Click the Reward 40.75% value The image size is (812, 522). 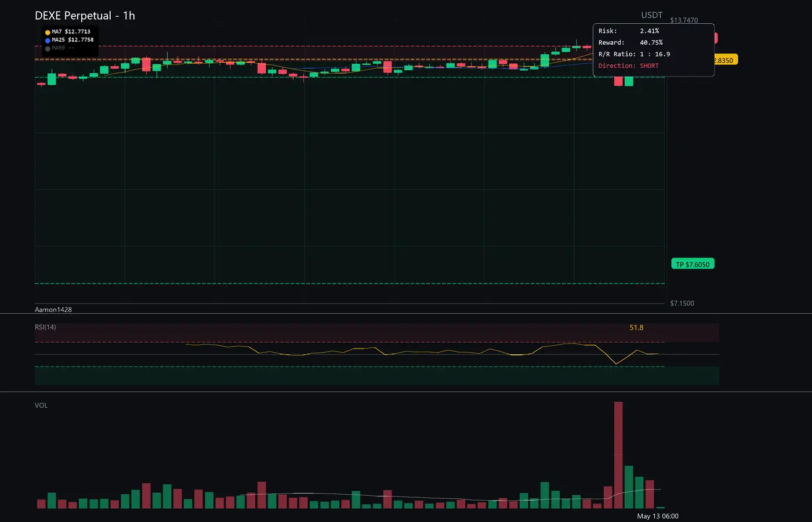click(651, 42)
